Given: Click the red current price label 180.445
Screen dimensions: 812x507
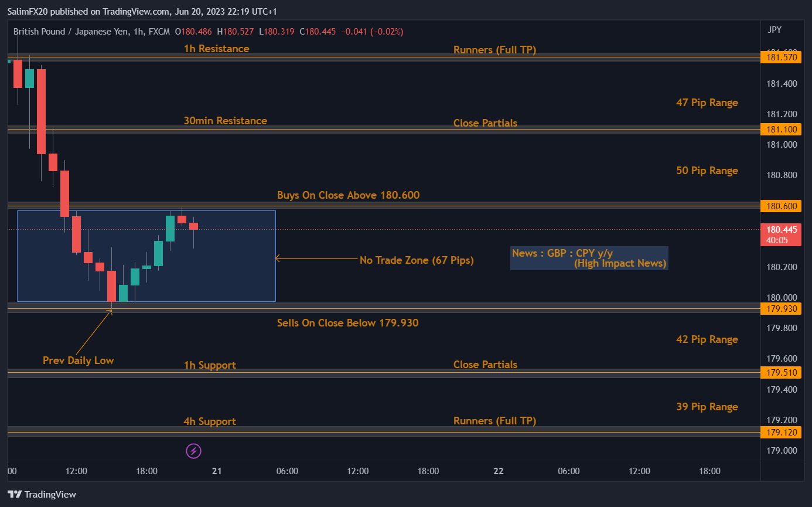Looking at the screenshot, I should [x=780, y=229].
